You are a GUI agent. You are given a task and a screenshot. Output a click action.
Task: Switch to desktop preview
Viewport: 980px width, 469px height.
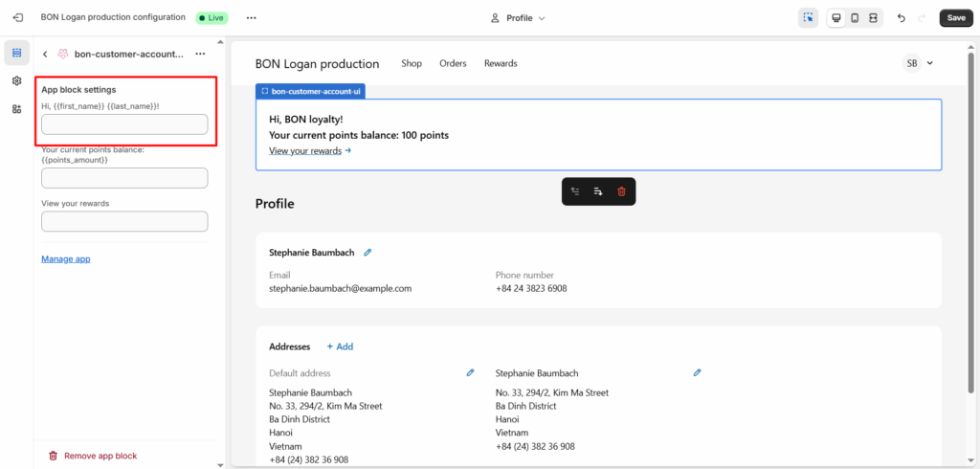tap(835, 18)
